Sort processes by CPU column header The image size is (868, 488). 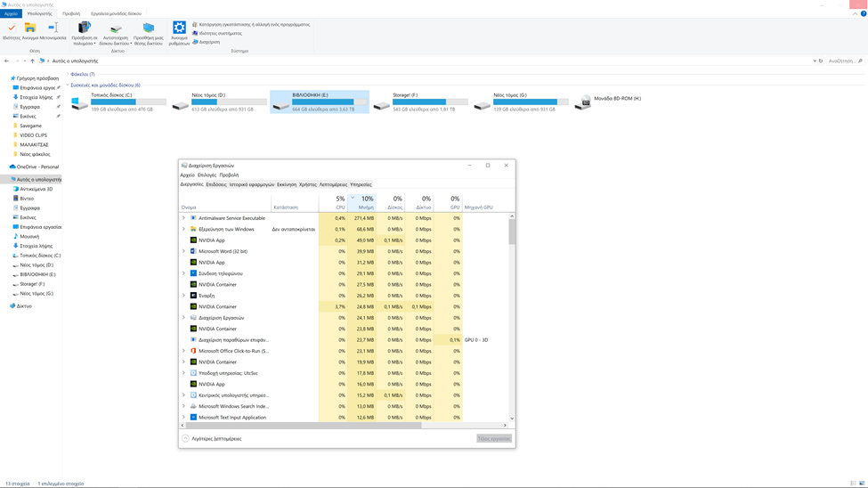333,203
